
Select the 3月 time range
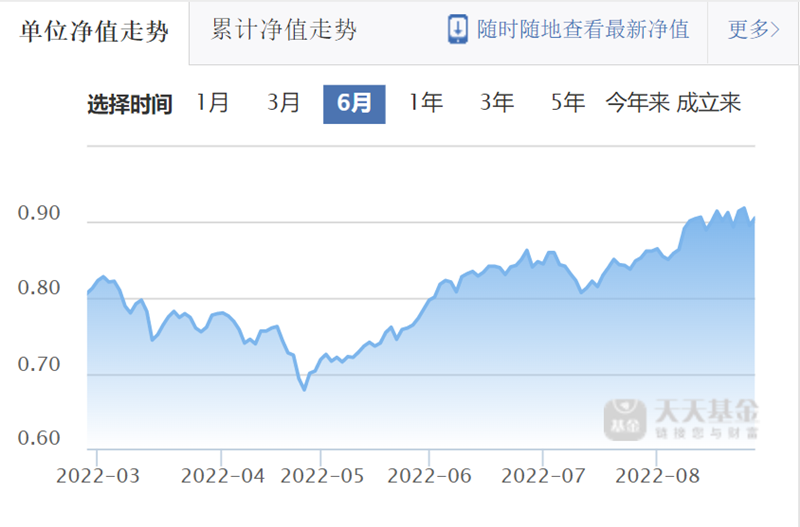[x=283, y=103]
